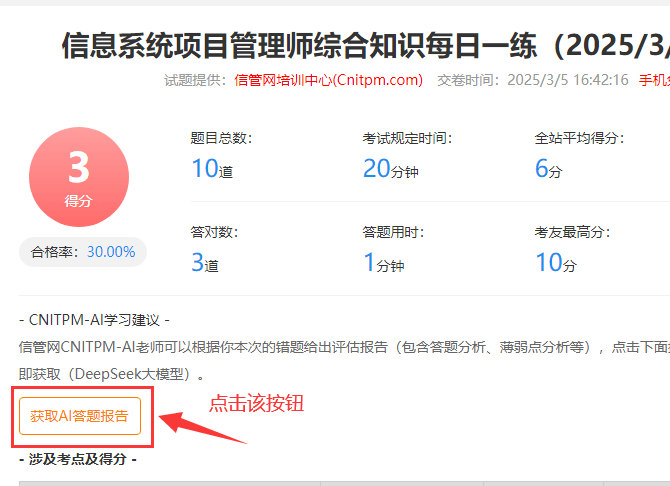Click the 获取AI答题报告 button
The image size is (670, 486).
click(x=79, y=416)
